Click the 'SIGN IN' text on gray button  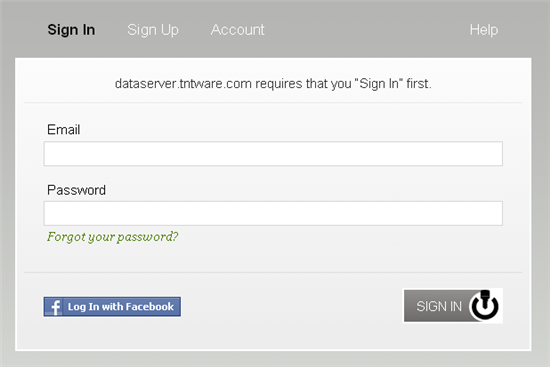click(439, 306)
